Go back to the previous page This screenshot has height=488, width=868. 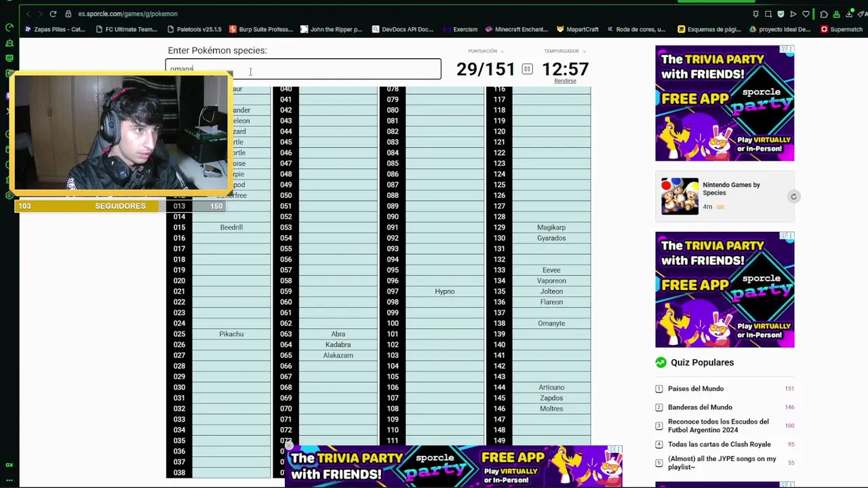pyautogui.click(x=28, y=14)
